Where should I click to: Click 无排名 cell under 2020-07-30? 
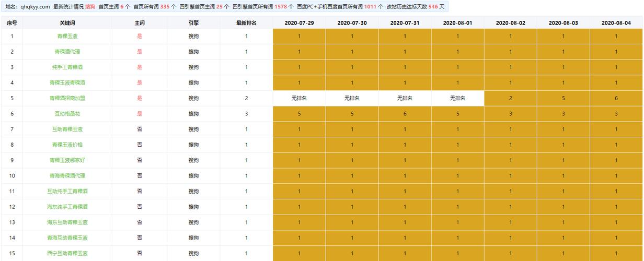[x=352, y=98]
